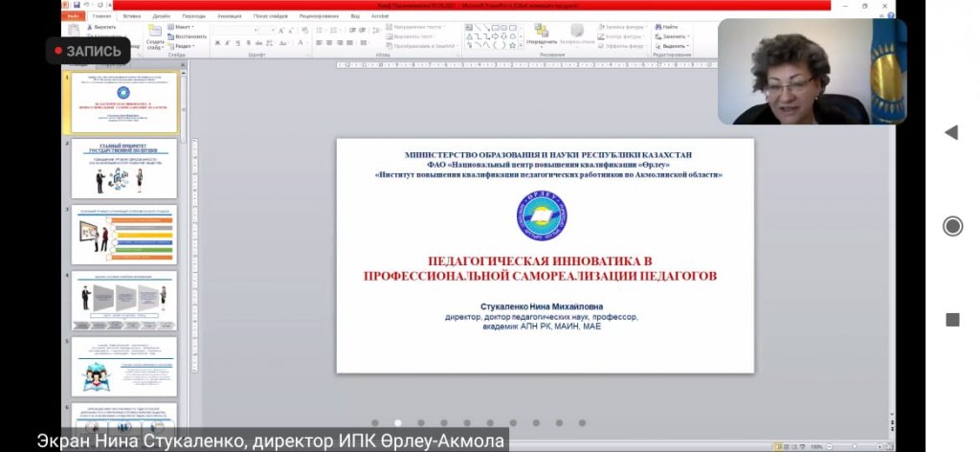Click the Найти (find) button

point(666,27)
